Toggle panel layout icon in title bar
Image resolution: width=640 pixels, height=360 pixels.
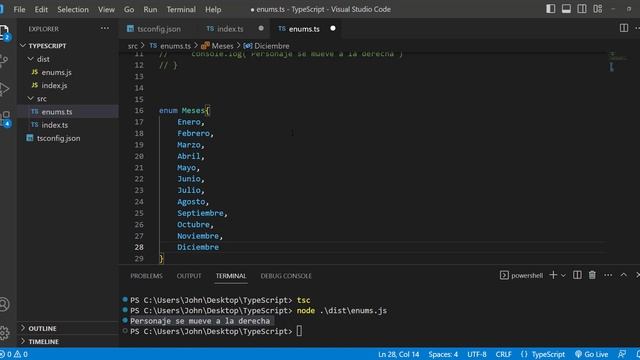pyautogui.click(x=566, y=9)
